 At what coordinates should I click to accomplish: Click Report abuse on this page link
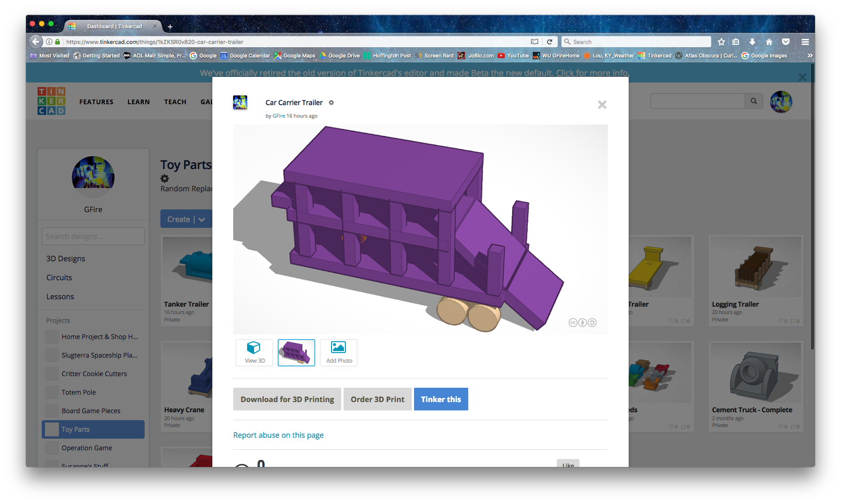pyautogui.click(x=278, y=435)
